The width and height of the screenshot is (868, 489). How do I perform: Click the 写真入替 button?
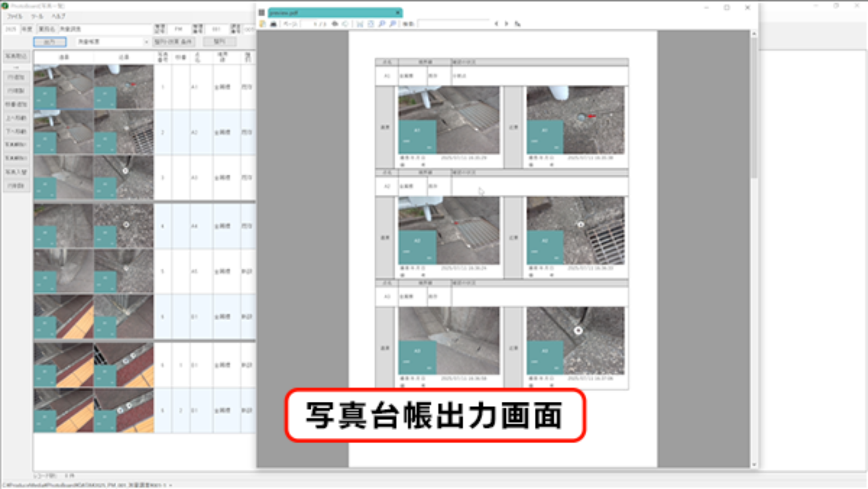point(16,172)
